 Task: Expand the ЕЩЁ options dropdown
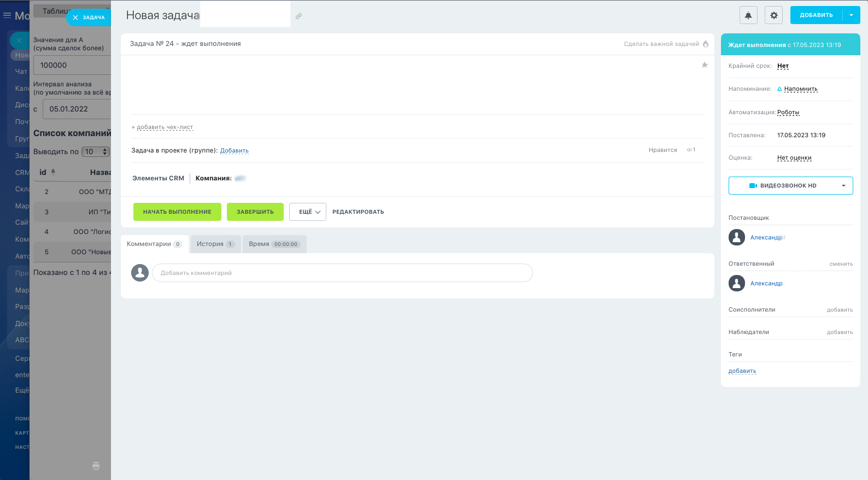pos(308,212)
